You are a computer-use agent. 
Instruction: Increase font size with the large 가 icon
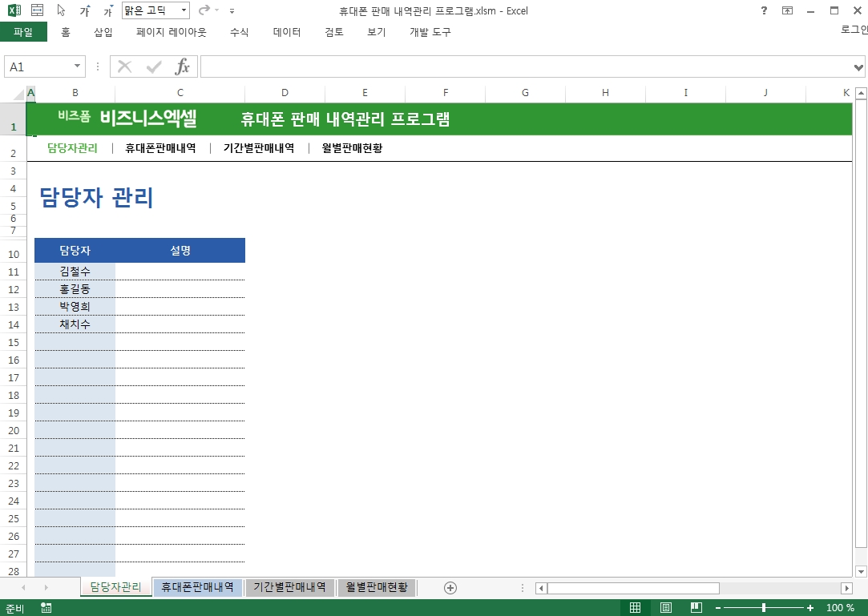(85, 10)
